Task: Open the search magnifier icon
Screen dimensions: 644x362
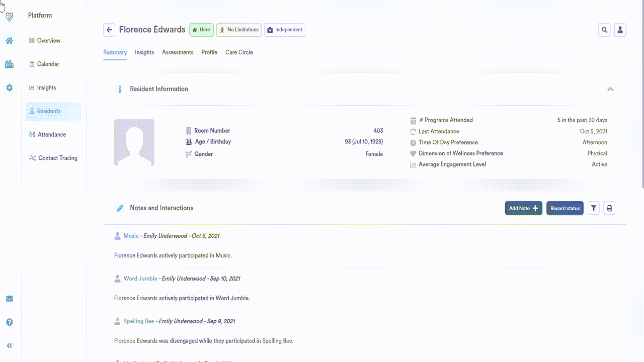Action: tap(604, 30)
